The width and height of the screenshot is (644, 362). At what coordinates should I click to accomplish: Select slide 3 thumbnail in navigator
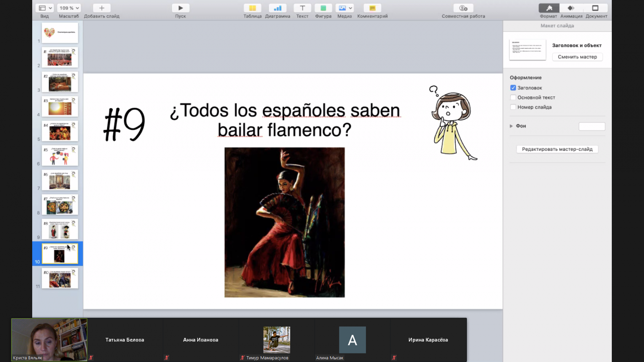coord(60,82)
